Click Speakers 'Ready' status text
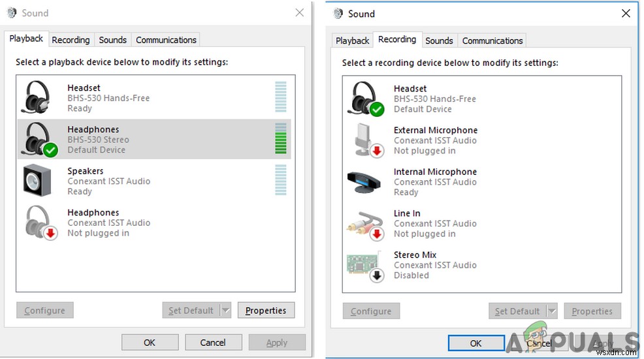Screen dimensions: 644x359 point(80,192)
